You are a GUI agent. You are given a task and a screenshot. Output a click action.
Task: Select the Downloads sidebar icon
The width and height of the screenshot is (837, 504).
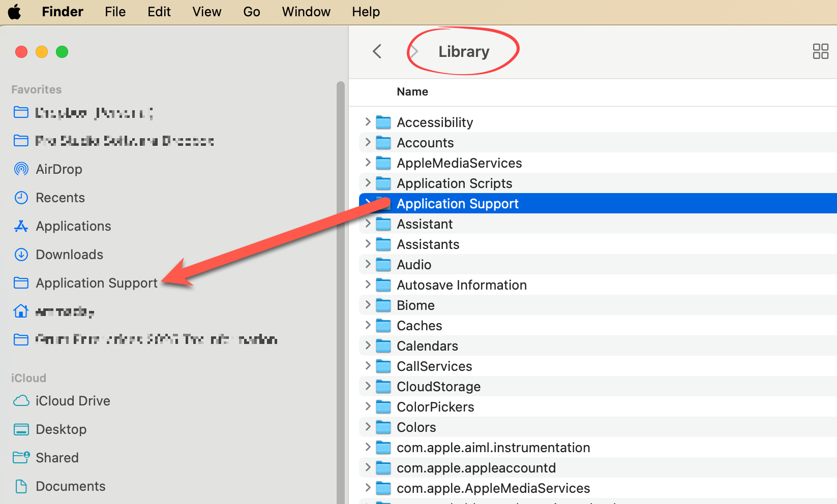[21, 255]
